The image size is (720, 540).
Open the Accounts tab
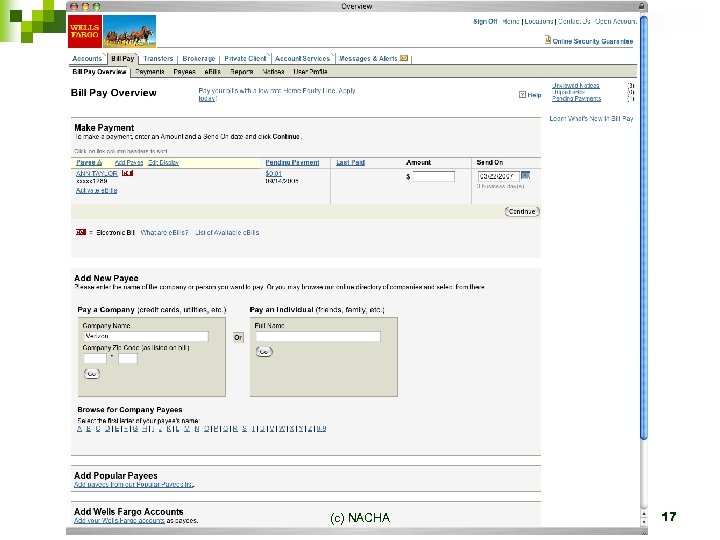click(87, 58)
